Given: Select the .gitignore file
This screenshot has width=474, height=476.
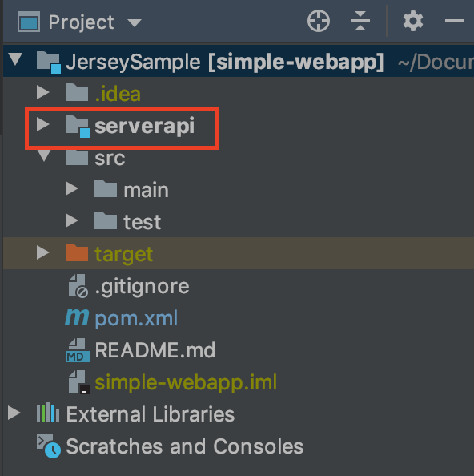Looking at the screenshot, I should coord(142,287).
